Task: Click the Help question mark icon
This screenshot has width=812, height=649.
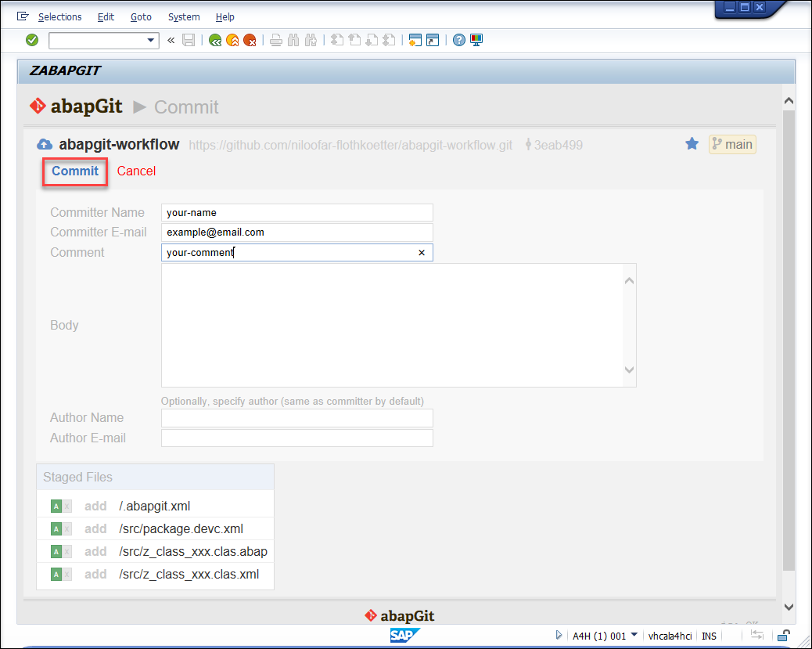Action: click(x=459, y=40)
